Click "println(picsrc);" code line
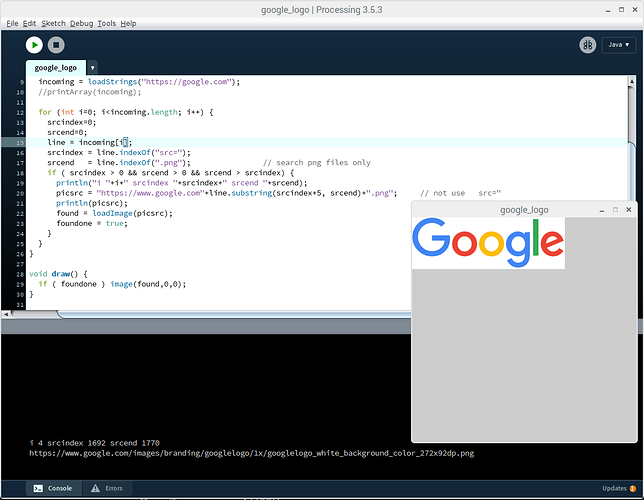This screenshot has width=644, height=500. click(92, 203)
